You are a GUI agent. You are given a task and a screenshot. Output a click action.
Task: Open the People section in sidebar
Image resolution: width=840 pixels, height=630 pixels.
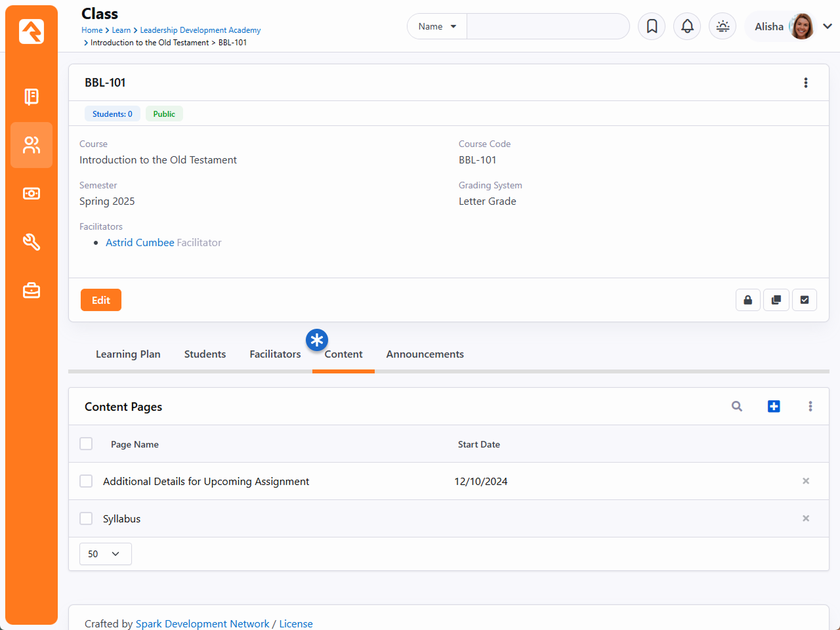point(31,145)
